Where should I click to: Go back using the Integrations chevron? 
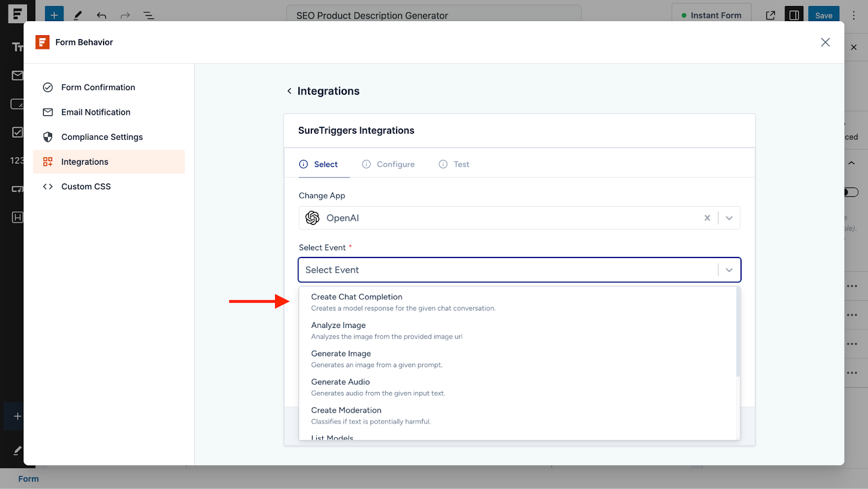click(x=290, y=91)
